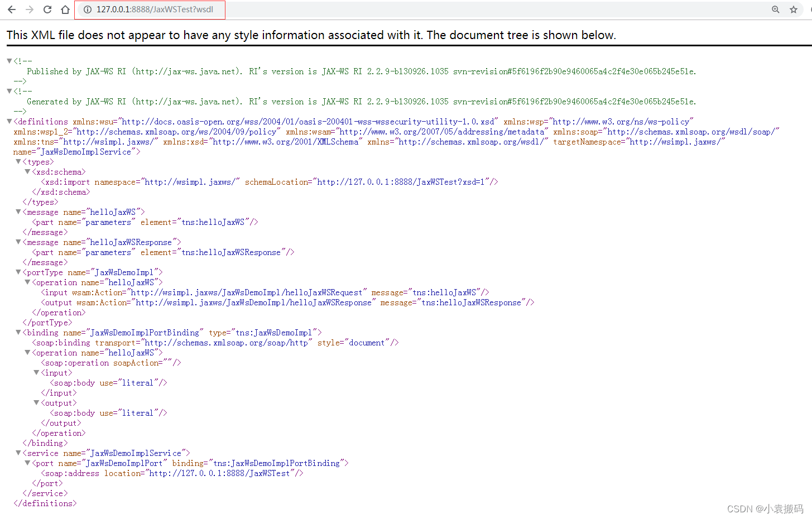This screenshot has height=519, width=812.
Task: Collapse the first 'Published by' comment
Action: [9, 61]
